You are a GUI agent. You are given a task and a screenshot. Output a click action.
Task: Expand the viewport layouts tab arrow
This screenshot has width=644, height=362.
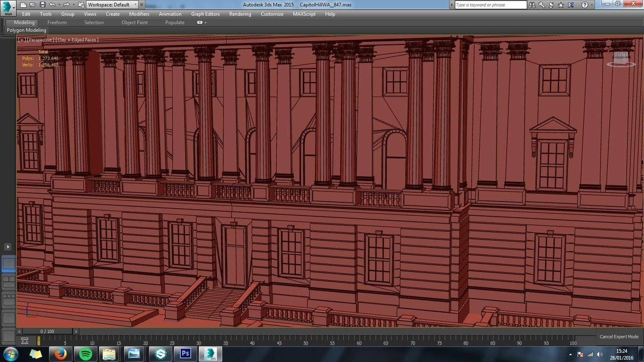point(8,247)
